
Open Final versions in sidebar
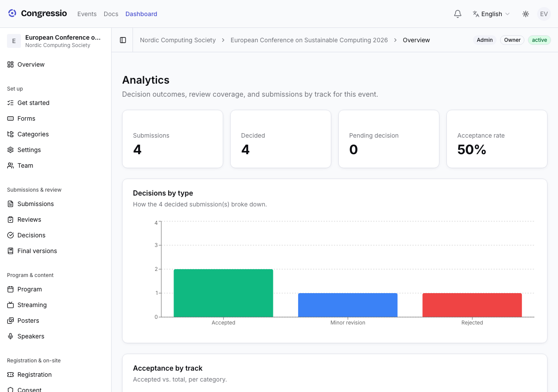coord(55,251)
